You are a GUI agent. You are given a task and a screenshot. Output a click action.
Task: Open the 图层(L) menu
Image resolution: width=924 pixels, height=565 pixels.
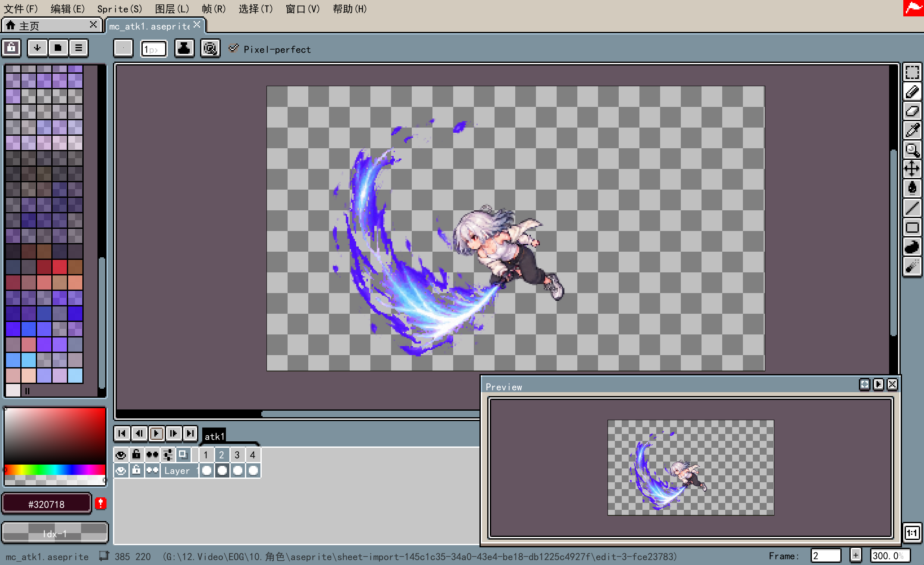[x=172, y=9]
